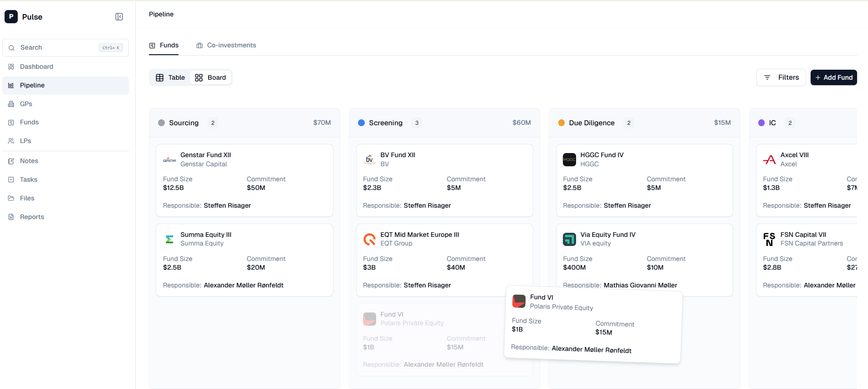Click the Files folder icon
This screenshot has width=868, height=389.
(x=11, y=198)
